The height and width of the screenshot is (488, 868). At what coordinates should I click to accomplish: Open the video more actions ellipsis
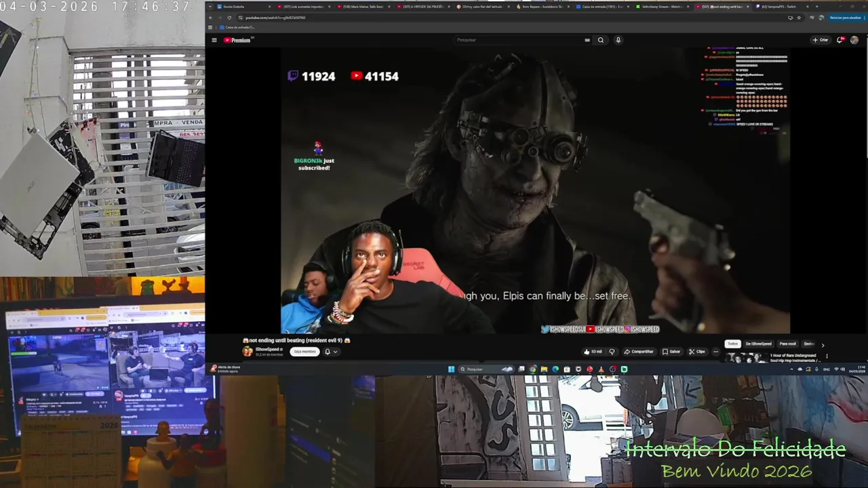715,352
